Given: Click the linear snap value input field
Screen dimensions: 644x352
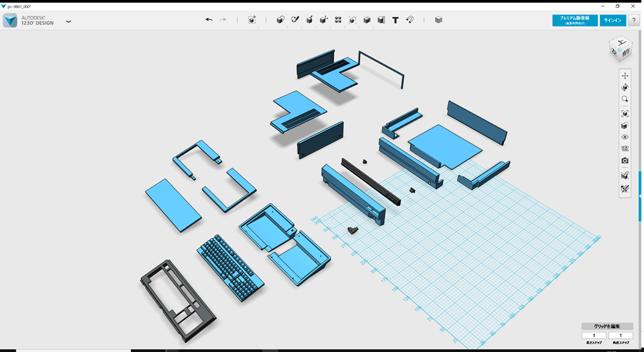Looking at the screenshot, I should tap(594, 336).
